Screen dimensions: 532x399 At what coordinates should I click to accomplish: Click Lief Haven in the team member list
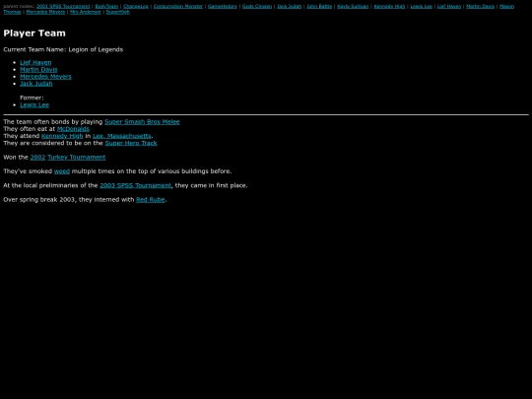[x=35, y=62]
